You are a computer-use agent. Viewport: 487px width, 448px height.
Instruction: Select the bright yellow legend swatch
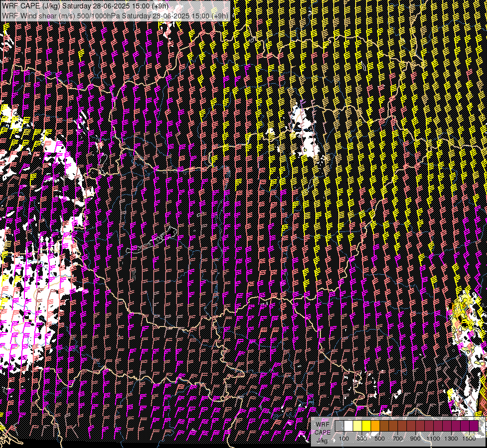point(367,426)
